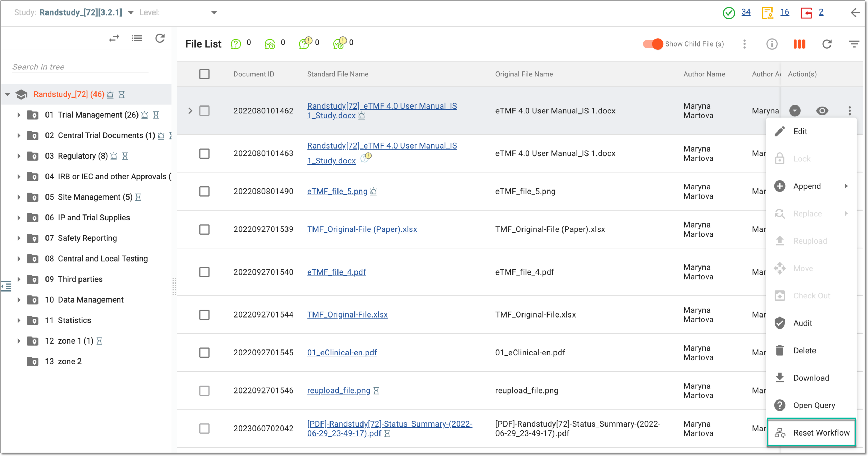This screenshot has width=868, height=456.
Task: Click the 13 zone 2 folder icon
Action: [x=33, y=361]
